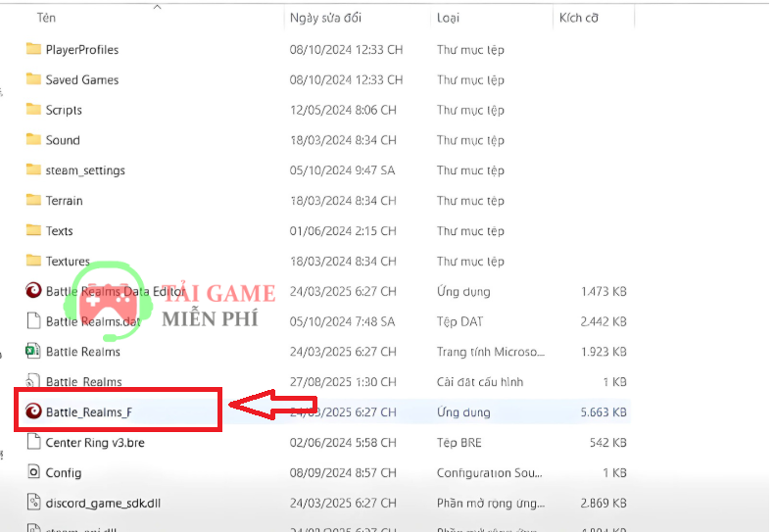Click the sort direction arrow above the Tên column
The width and height of the screenshot is (773, 532).
(158, 7)
